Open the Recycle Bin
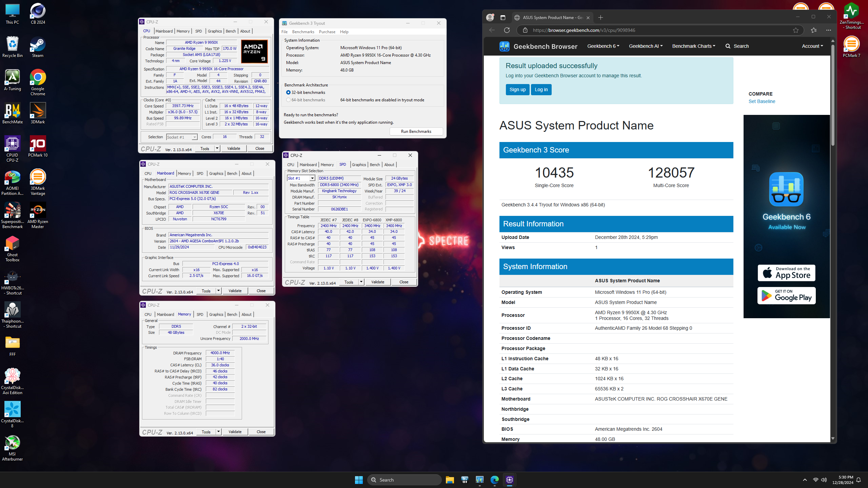This screenshot has height=488, width=868. [13, 47]
